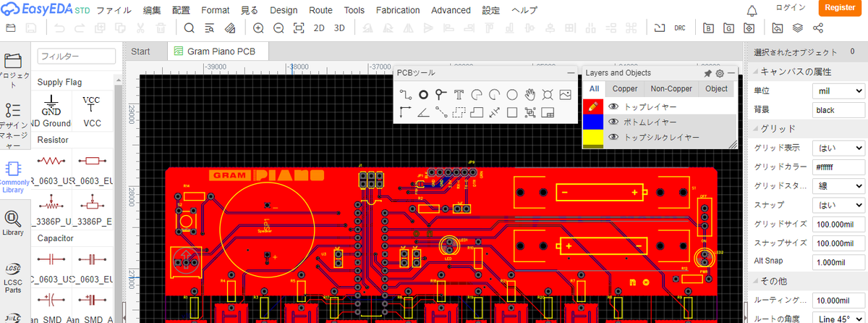
Task: Click the Zoom Out toolbar icon
Action: point(278,28)
